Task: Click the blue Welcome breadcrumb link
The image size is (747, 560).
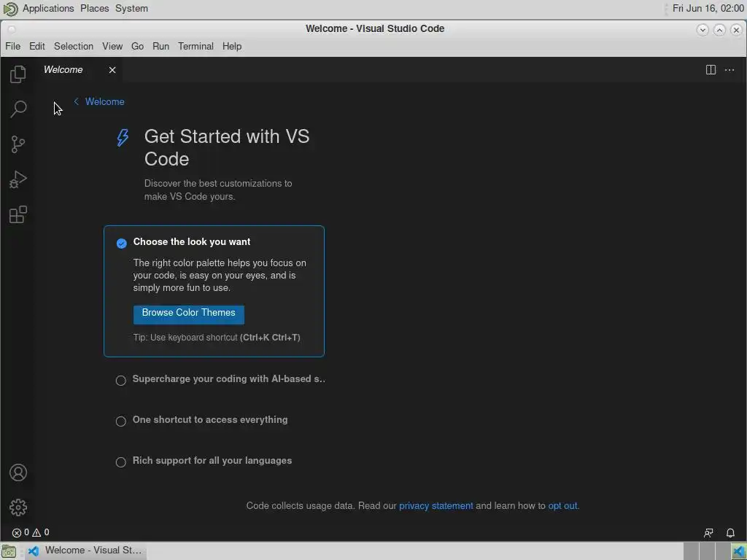Action: [105, 101]
